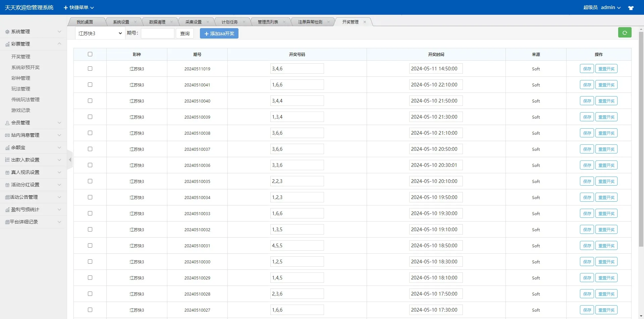
Task: Click 保存 for period 20240511019
Action: [587, 68]
